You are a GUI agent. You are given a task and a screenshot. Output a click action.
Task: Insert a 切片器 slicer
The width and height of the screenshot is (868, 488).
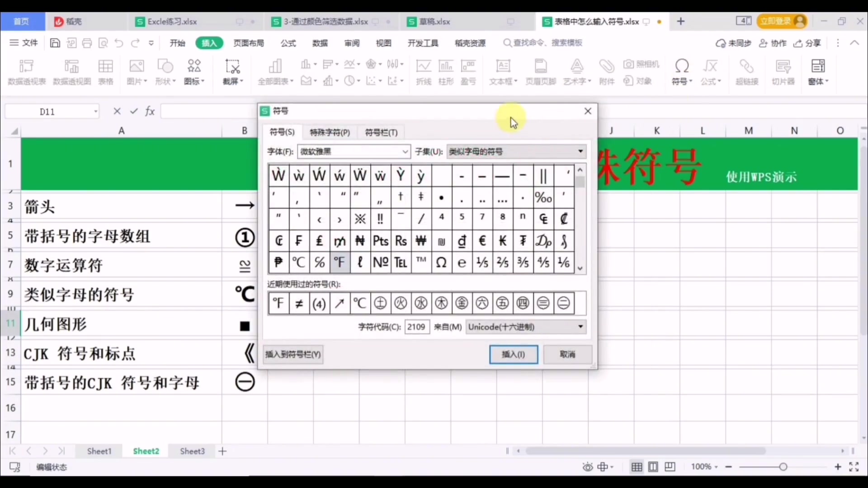point(782,72)
